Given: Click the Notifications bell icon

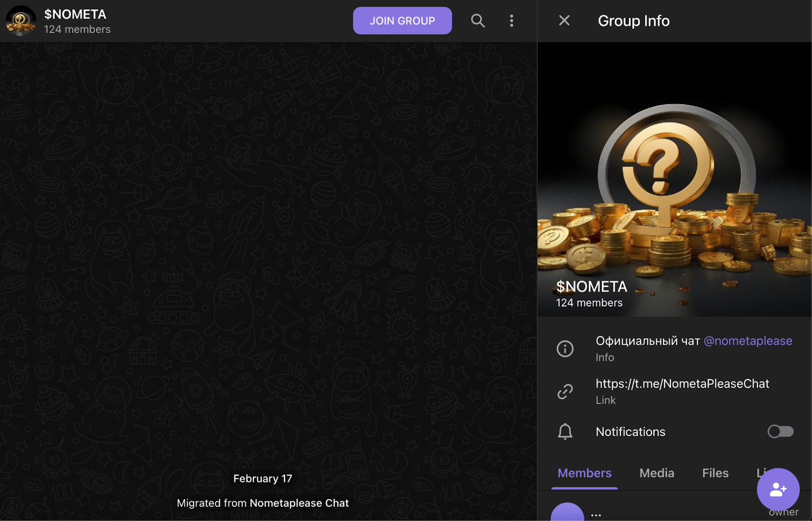Looking at the screenshot, I should click(x=565, y=432).
